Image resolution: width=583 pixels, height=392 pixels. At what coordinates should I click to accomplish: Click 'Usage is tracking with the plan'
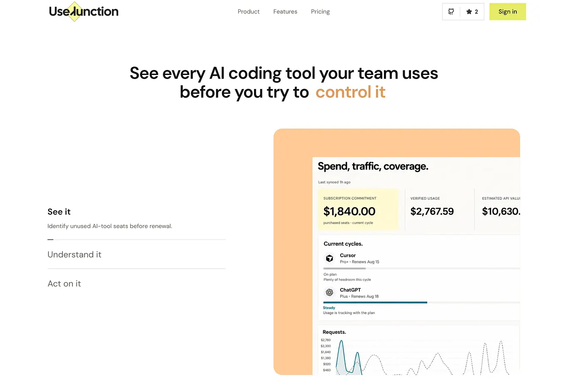pos(349,313)
